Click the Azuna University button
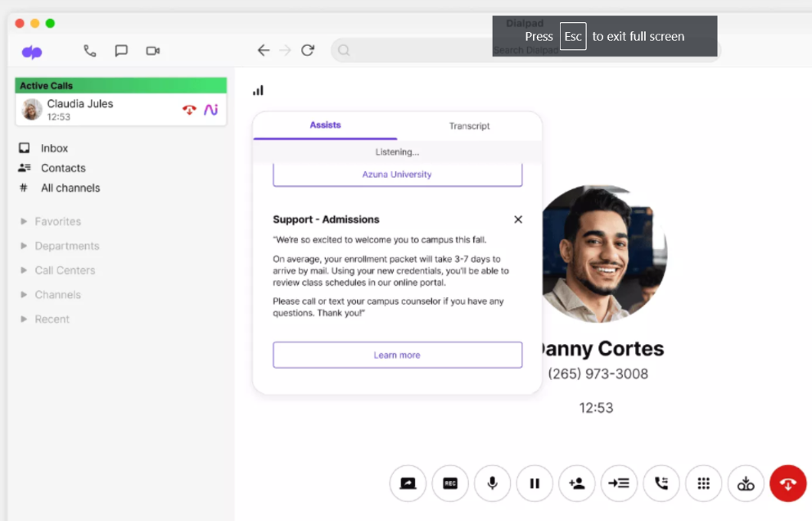Image resolution: width=812 pixels, height=521 pixels. [x=397, y=174]
